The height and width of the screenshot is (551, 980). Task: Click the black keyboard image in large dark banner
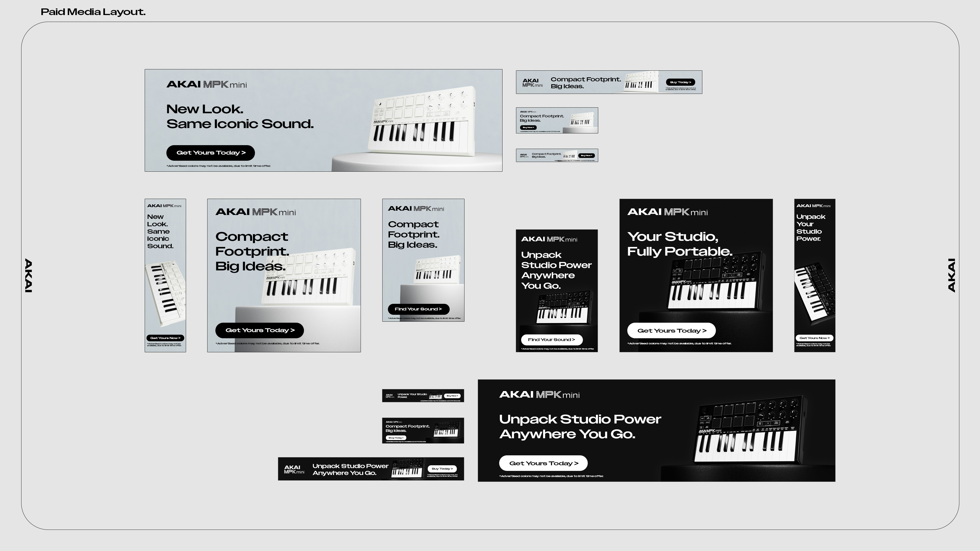pos(749,430)
